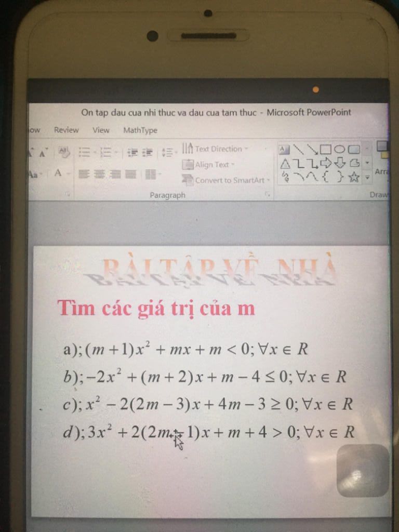Image resolution: width=399 pixels, height=532 pixels.
Task: Select the Rounded Rectangle shape
Action: [353, 149]
